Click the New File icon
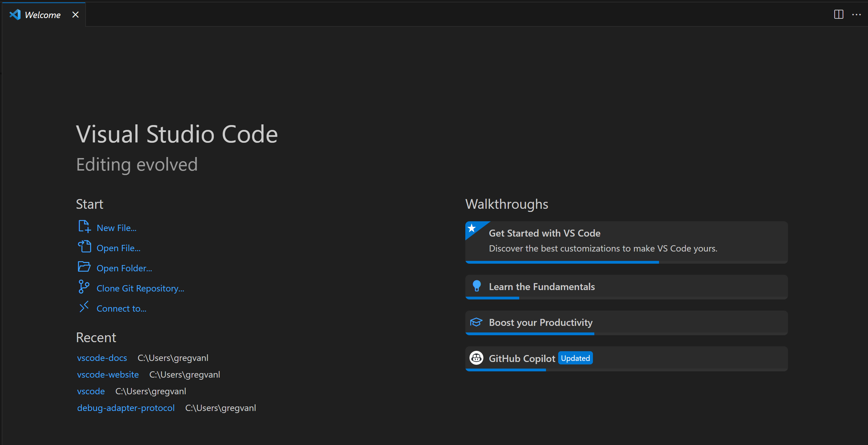 click(x=84, y=226)
